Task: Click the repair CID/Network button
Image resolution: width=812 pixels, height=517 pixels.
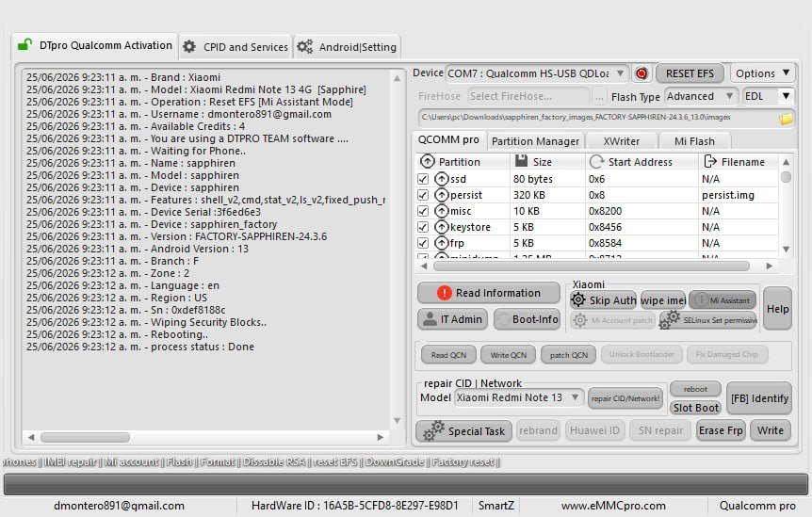Action: click(625, 398)
